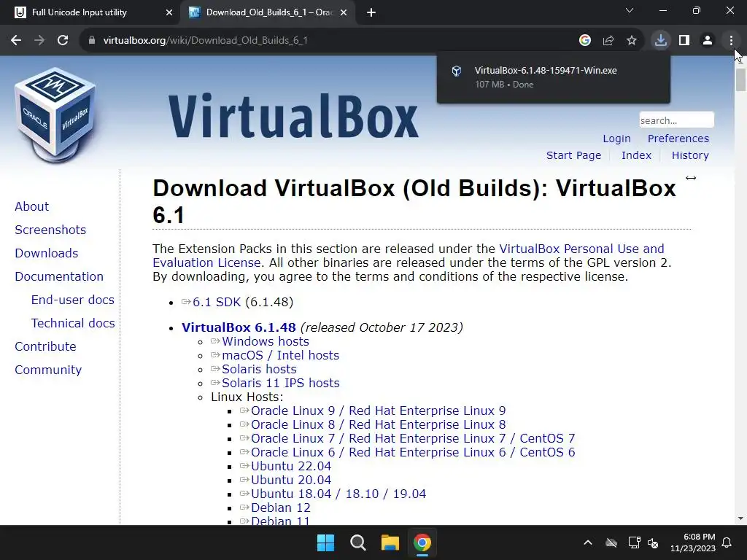Image resolution: width=747 pixels, height=560 pixels.
Task: Open Screenshots in sidebar
Action: (50, 230)
